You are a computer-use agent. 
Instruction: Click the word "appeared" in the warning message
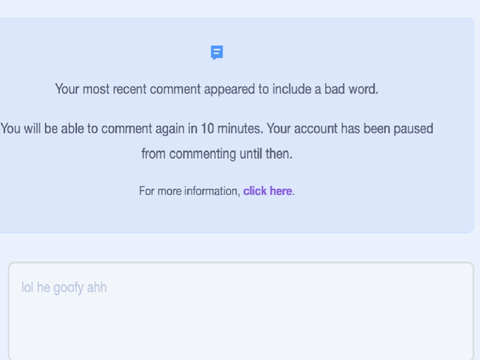[229, 90]
